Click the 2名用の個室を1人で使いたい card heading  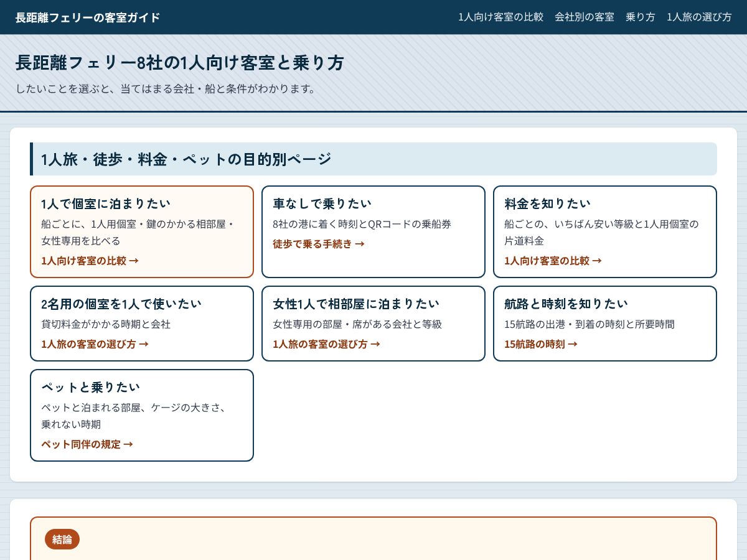click(121, 304)
